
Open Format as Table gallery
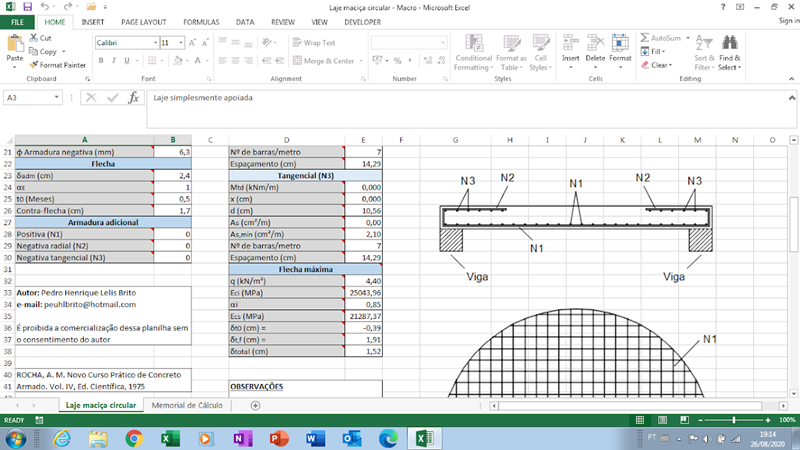pos(511,53)
